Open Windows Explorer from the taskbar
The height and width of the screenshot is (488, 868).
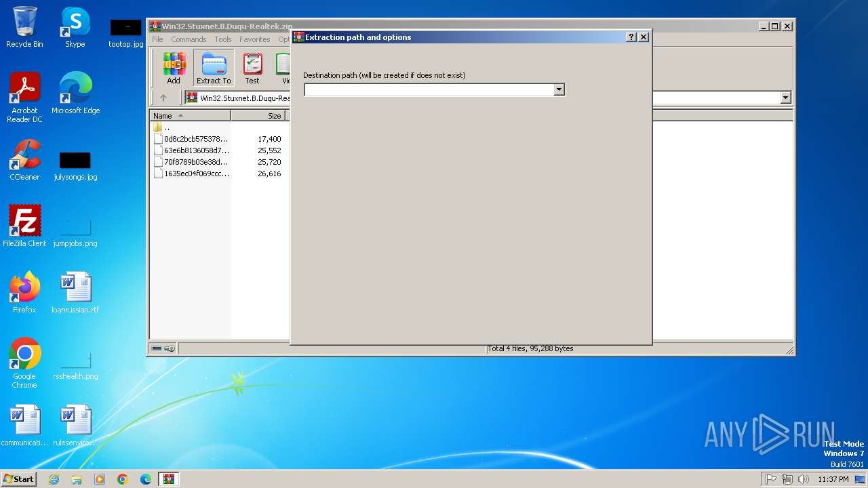coord(77,479)
